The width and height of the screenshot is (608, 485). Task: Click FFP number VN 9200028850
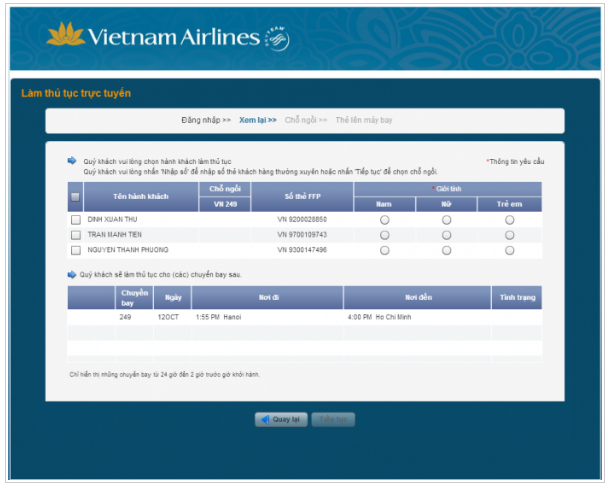point(302,219)
